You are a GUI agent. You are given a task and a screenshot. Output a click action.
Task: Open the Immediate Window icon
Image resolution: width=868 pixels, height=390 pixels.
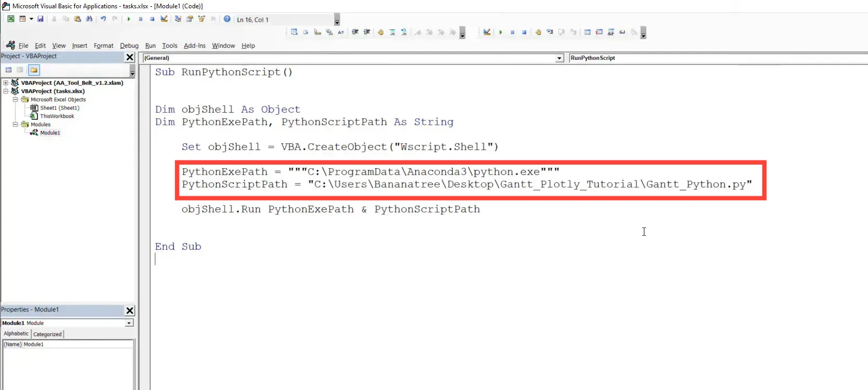click(599, 32)
